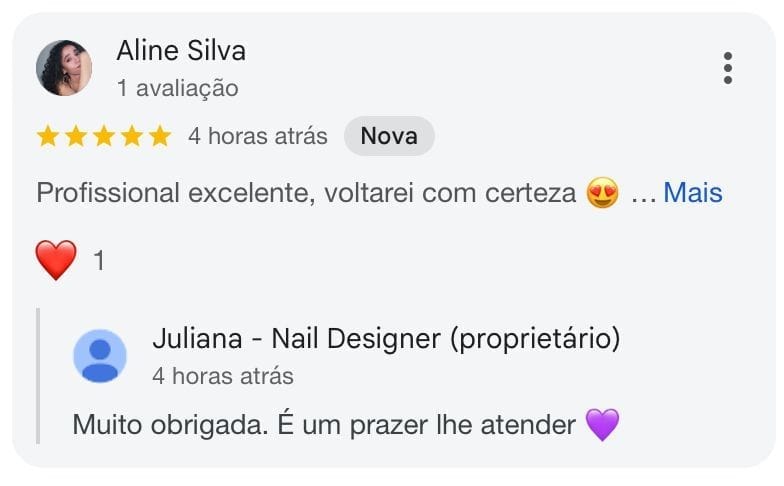Click the heart reaction count number
Screen dimensions: 784x486
click(x=99, y=261)
